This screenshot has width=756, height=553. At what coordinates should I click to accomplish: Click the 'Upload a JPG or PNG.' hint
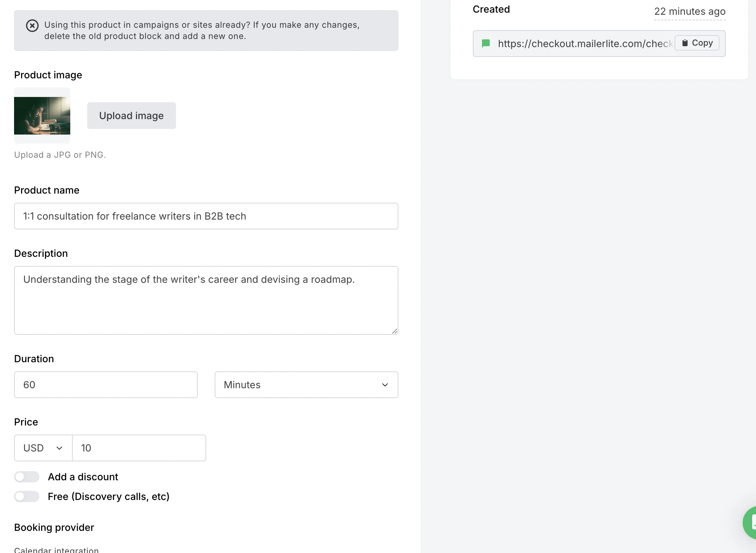coord(60,155)
